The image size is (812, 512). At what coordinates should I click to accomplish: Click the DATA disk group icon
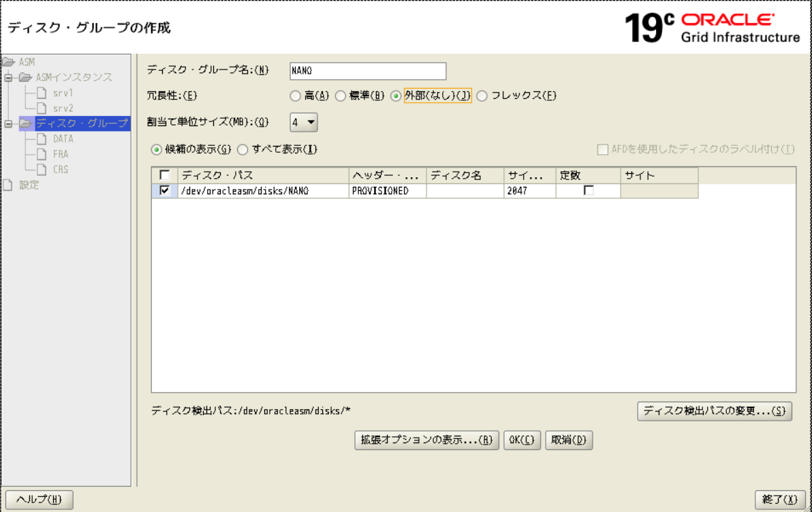[42, 139]
